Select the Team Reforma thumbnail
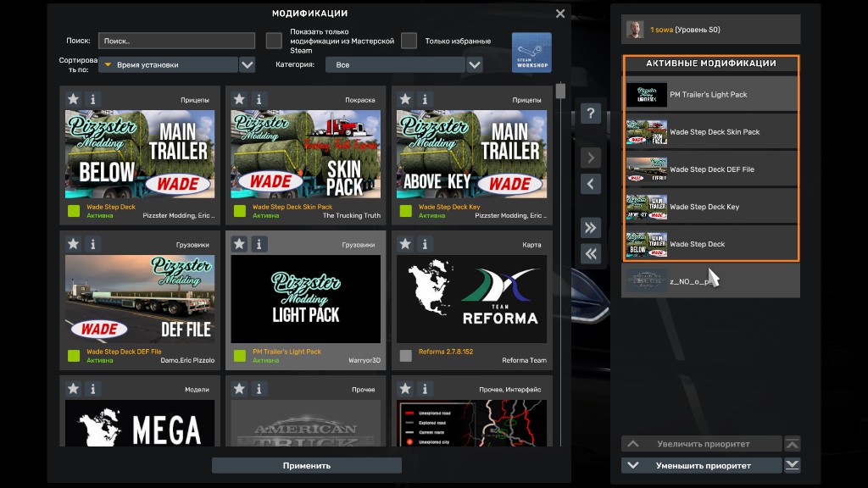 click(x=471, y=299)
